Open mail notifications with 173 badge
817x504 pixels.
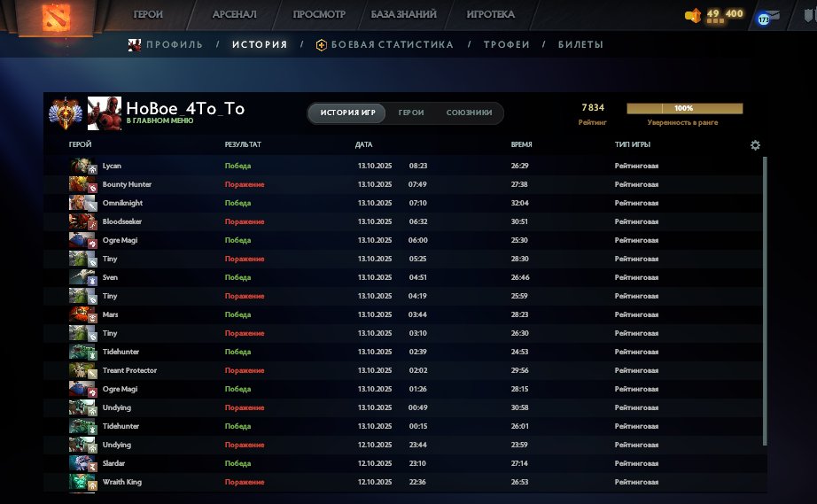coord(766,18)
